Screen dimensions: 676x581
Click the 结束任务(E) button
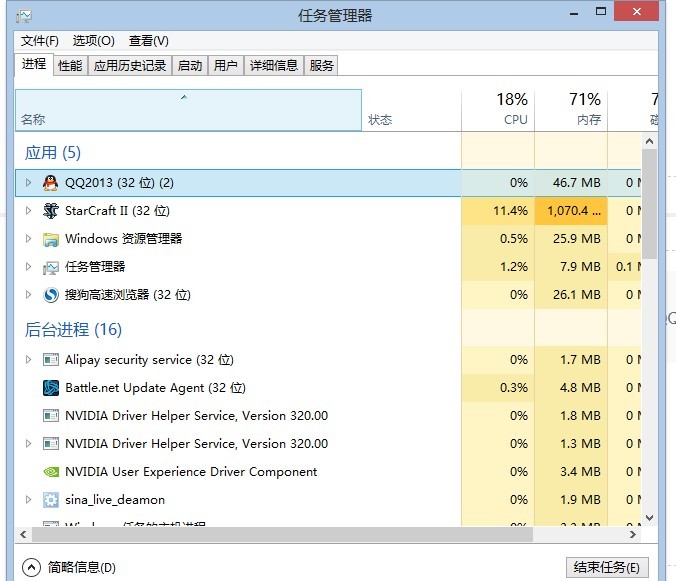607,567
